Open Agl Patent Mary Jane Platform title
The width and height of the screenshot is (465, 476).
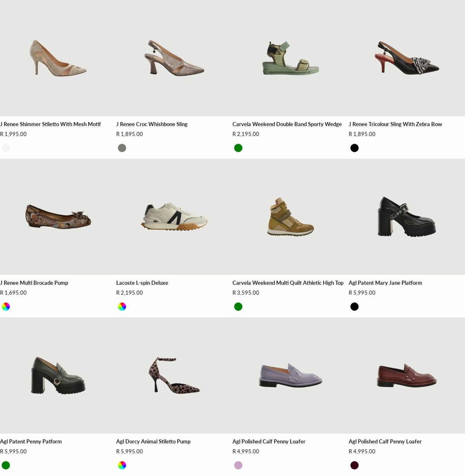click(x=385, y=283)
